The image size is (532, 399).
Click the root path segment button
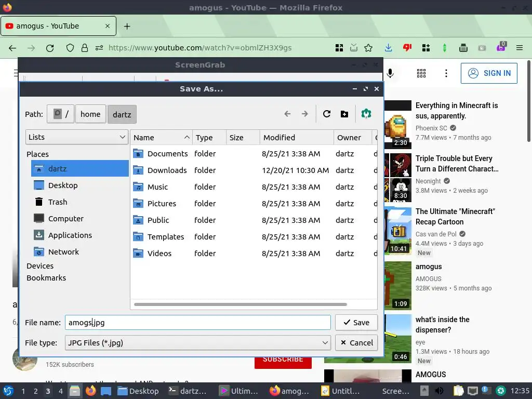[60, 114]
